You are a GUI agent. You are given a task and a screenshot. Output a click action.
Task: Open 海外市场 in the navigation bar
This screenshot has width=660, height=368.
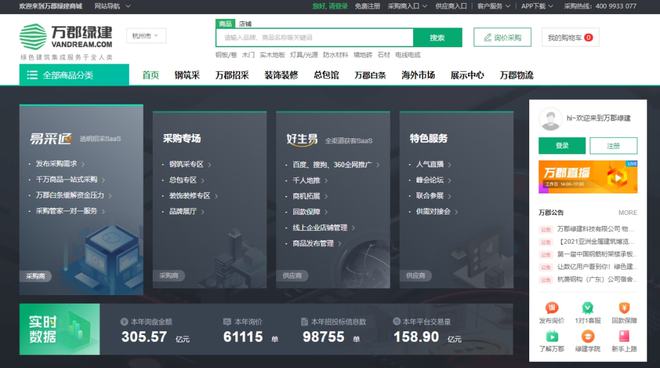point(418,75)
